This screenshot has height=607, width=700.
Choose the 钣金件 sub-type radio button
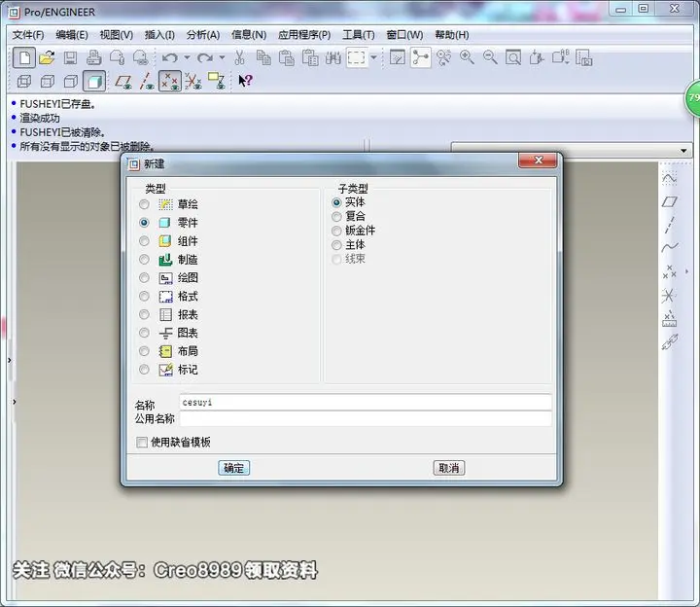tap(336, 231)
